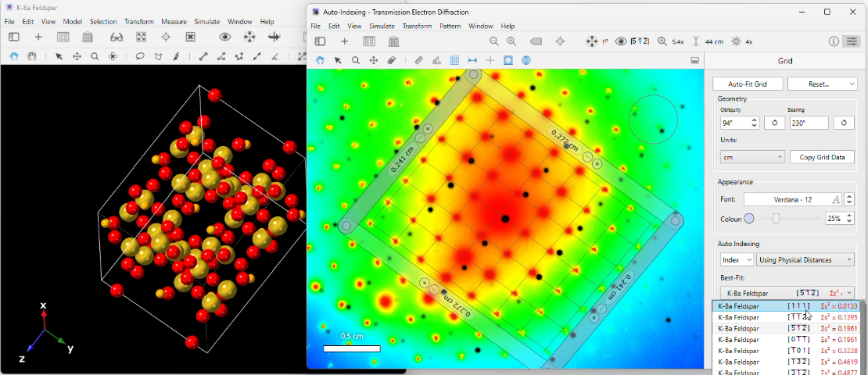Select the polygon selection tool
The image size is (868, 375).
pyautogui.click(x=158, y=56)
